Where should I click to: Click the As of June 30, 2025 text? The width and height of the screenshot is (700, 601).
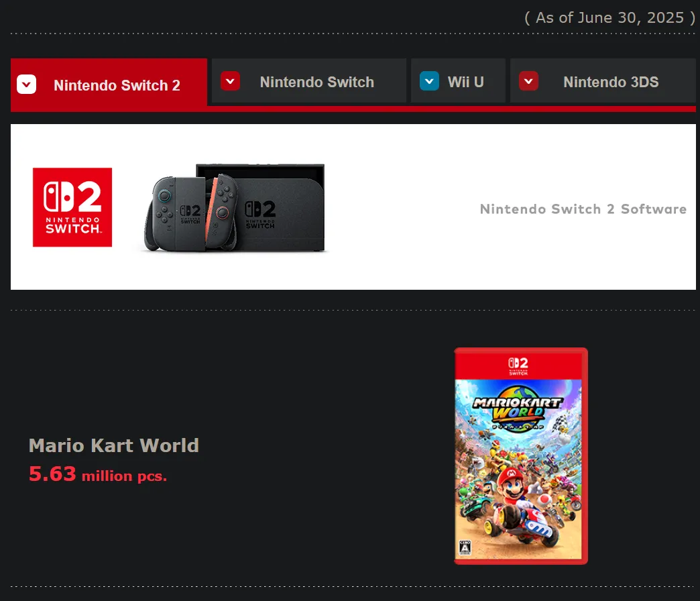609,18
